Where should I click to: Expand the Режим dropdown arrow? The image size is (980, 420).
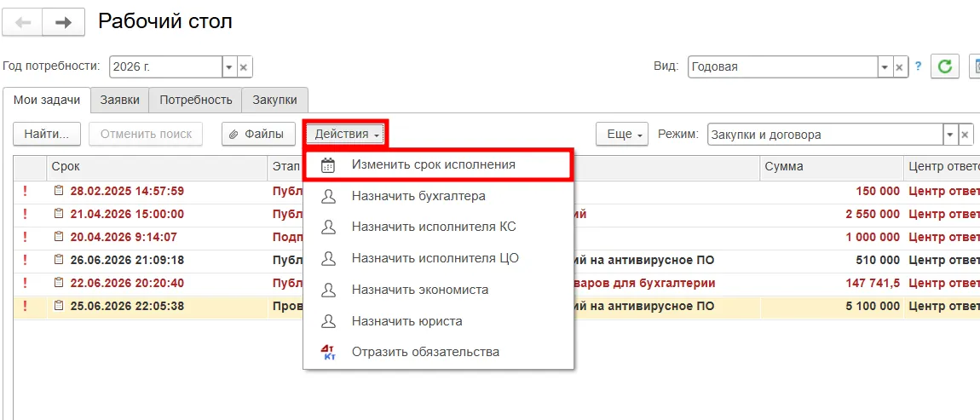[951, 135]
